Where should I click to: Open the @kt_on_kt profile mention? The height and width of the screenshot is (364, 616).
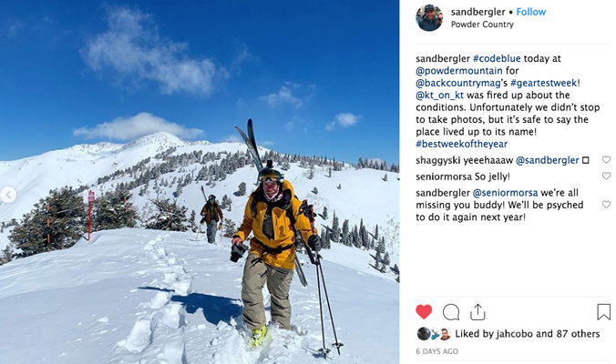(x=439, y=95)
